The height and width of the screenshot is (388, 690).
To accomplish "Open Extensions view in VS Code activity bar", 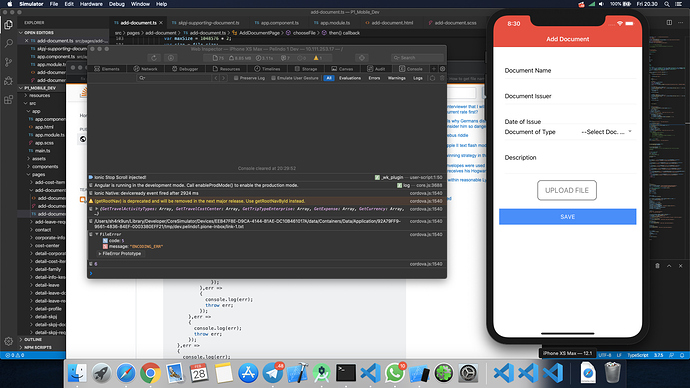I will [x=8, y=100].
